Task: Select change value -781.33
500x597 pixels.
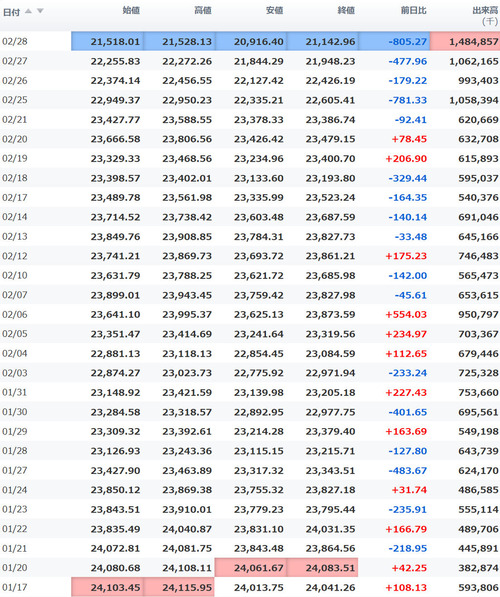Action: (x=407, y=100)
